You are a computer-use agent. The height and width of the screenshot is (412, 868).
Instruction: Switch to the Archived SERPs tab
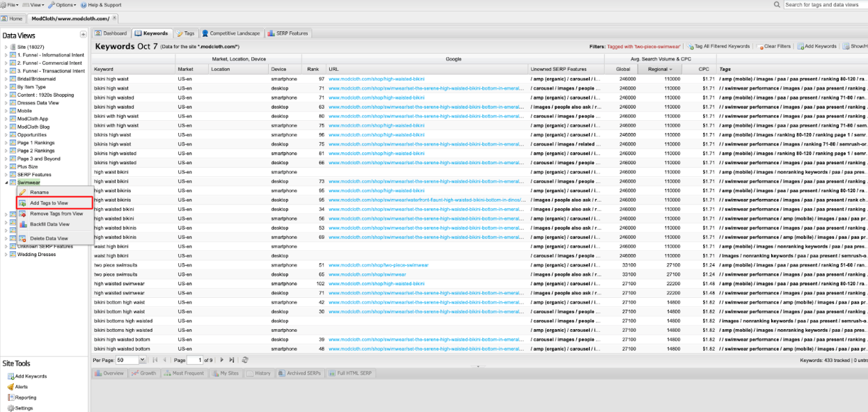coord(300,373)
